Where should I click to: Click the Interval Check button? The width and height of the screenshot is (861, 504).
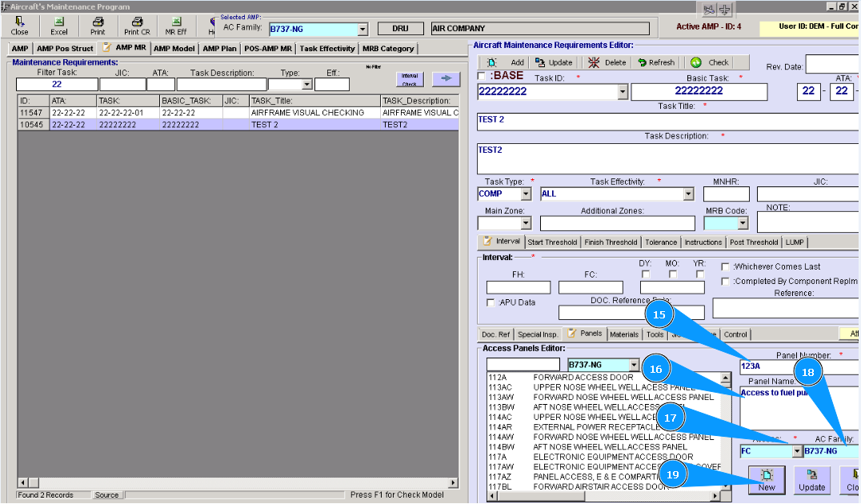coord(410,78)
